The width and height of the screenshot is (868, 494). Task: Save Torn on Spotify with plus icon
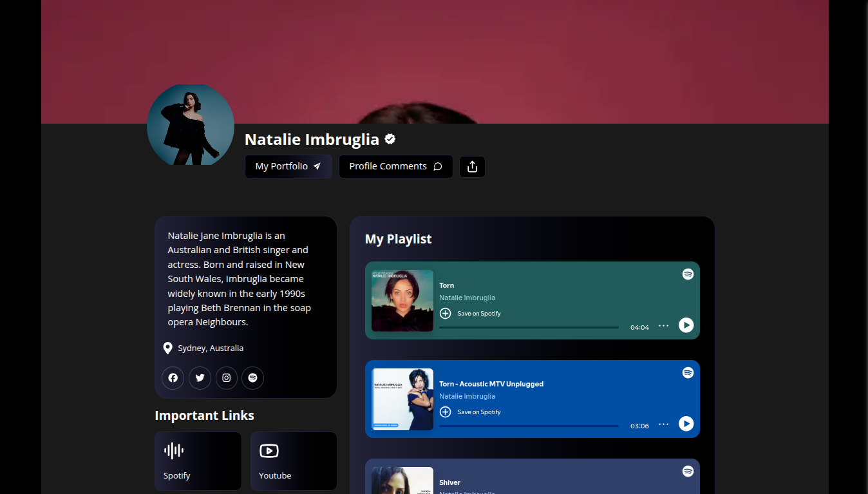click(x=445, y=314)
